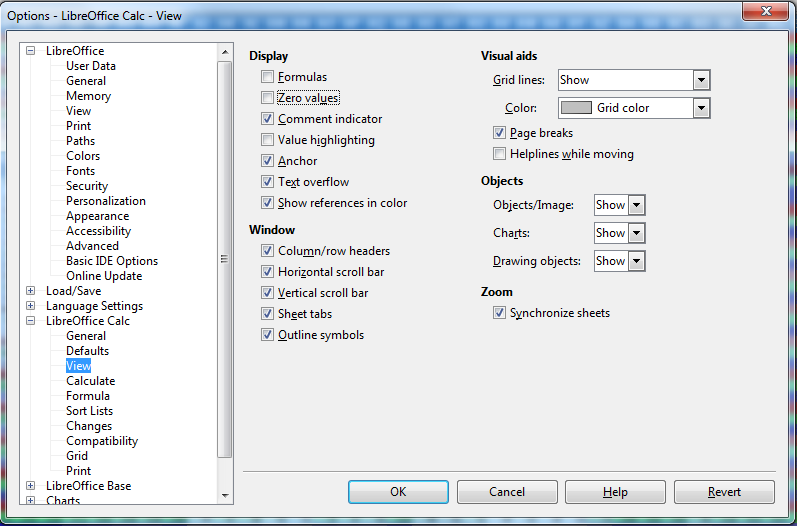Screen dimensions: 797x526
Task: Disable the Horizontal scroll bar option
Action: click(267, 272)
